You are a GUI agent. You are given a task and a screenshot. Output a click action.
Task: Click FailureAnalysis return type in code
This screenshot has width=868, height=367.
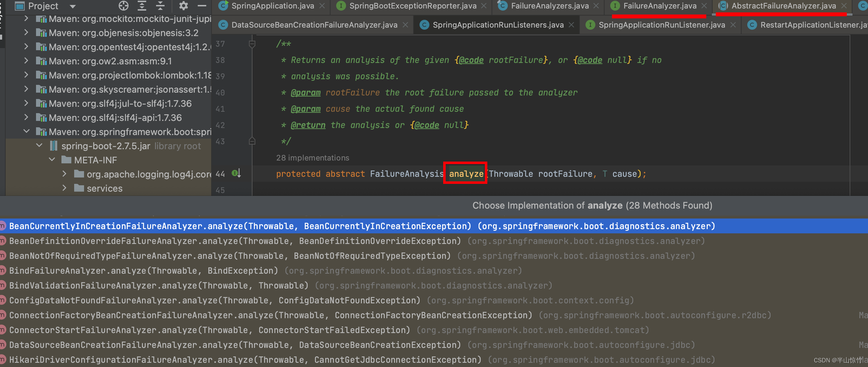click(x=406, y=174)
